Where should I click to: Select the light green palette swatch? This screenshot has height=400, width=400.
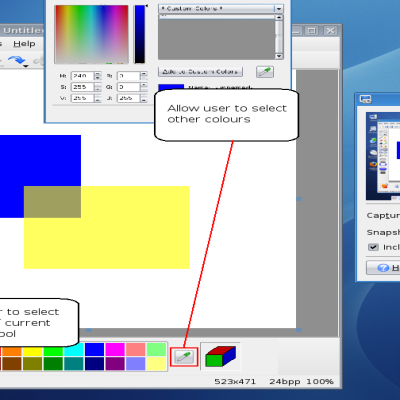point(156,350)
